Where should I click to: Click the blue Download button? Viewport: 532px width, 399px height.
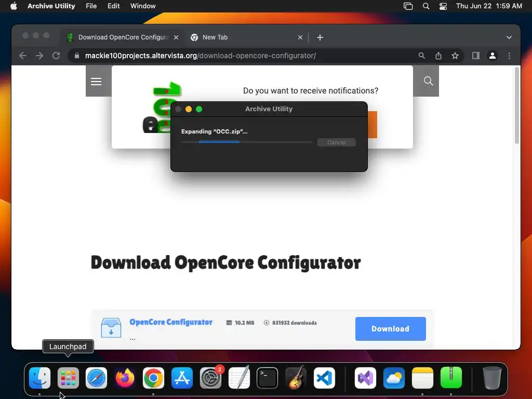(391, 329)
